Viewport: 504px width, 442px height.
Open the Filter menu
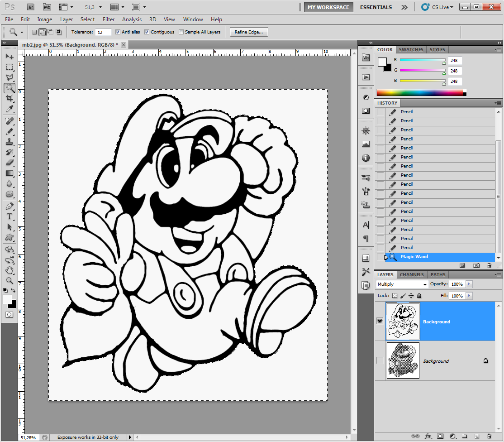click(109, 19)
